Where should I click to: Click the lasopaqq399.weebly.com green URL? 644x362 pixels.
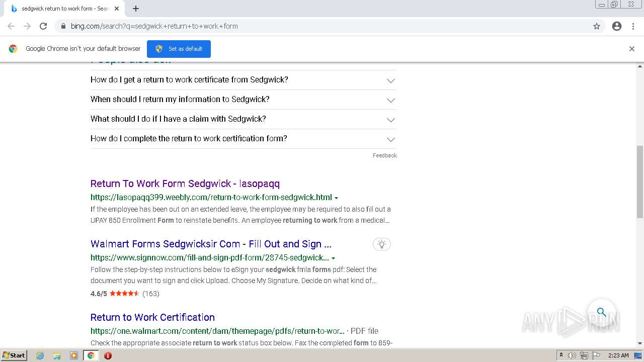[211, 197]
